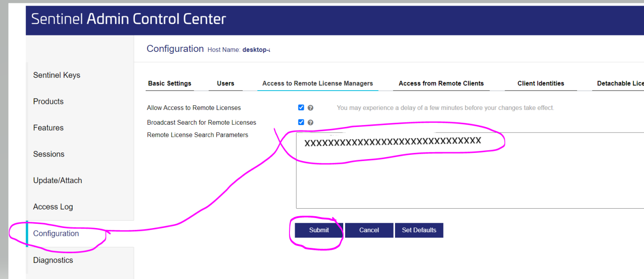
Task: Open the Products page in sidebar
Action: [48, 101]
